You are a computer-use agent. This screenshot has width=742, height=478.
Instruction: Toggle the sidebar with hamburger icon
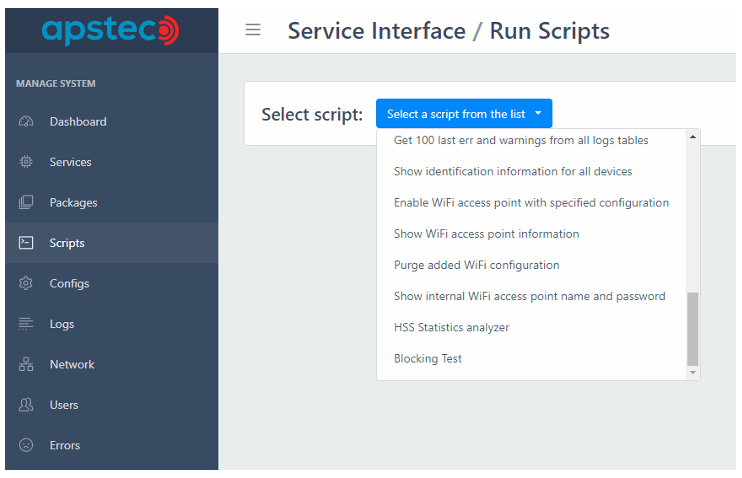pyautogui.click(x=253, y=30)
